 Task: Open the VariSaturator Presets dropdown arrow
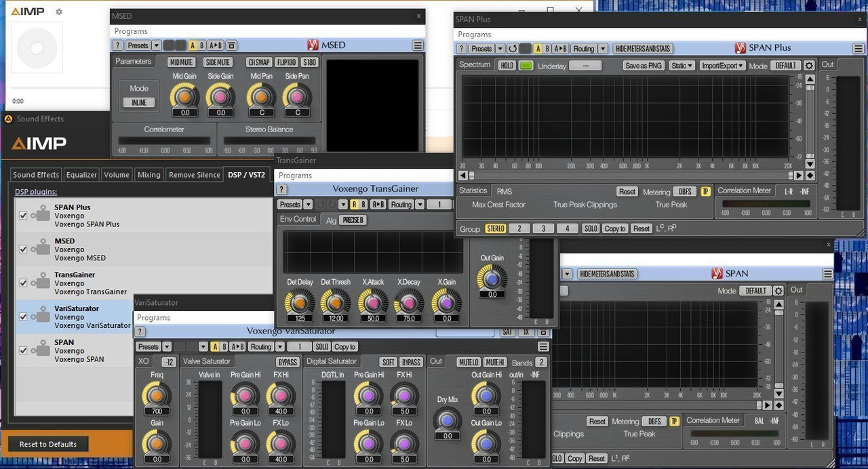click(x=167, y=346)
